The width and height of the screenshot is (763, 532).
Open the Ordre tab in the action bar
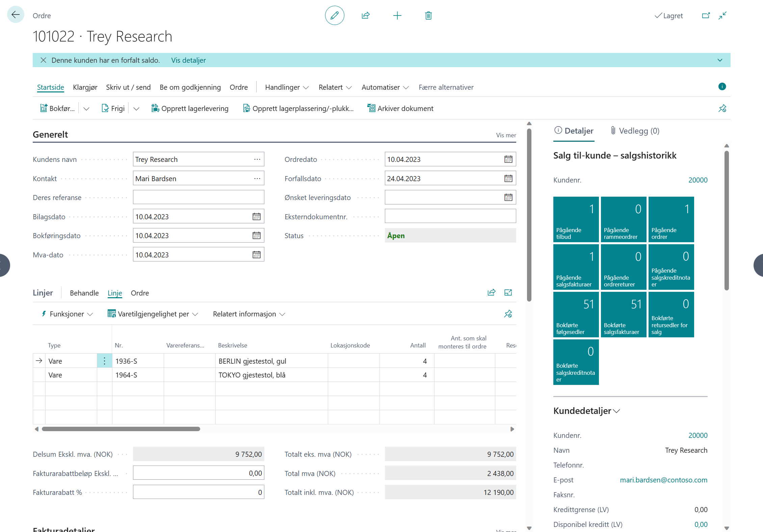tap(239, 87)
